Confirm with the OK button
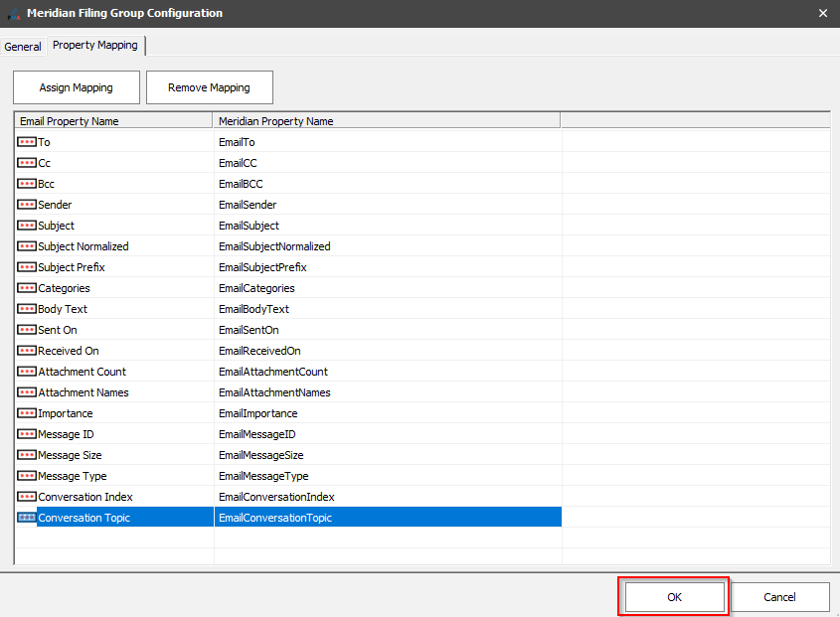 click(x=674, y=597)
